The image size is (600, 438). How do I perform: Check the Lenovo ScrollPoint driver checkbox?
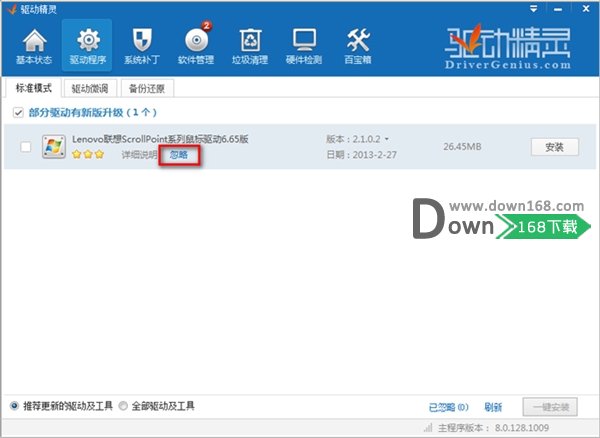pos(26,147)
